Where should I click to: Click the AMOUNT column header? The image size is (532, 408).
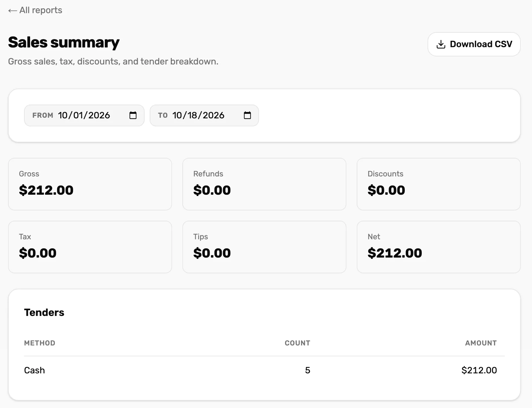tap(481, 343)
